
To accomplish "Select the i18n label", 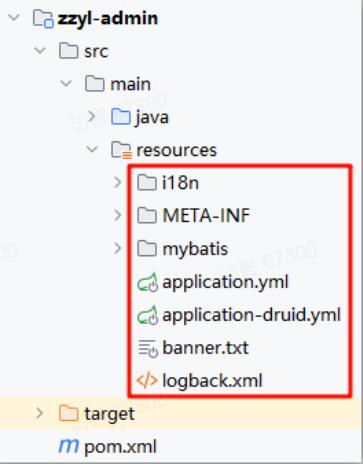I will point(180,183).
